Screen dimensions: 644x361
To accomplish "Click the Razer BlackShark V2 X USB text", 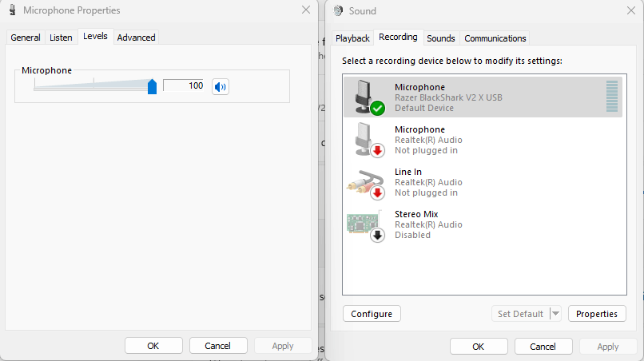I will coord(448,97).
